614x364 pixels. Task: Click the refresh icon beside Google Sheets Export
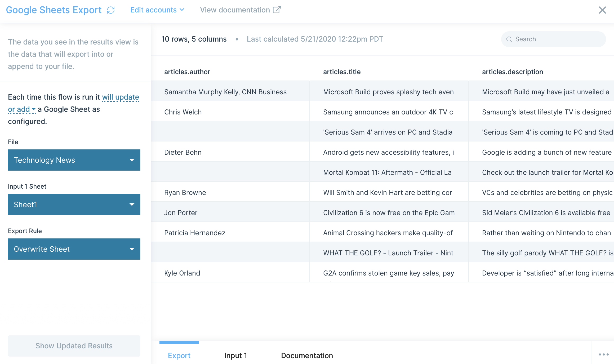point(111,10)
